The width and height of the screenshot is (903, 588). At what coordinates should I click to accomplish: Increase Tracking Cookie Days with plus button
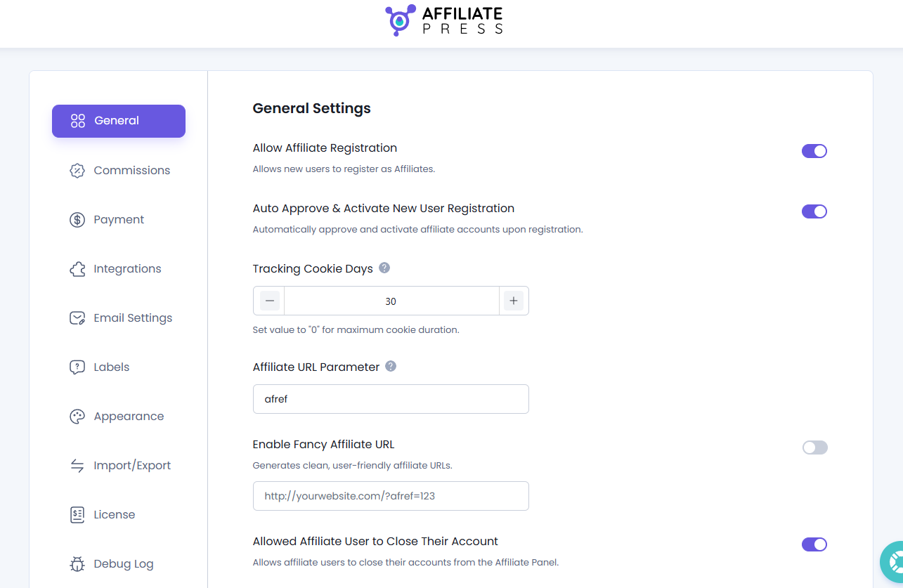tap(514, 300)
